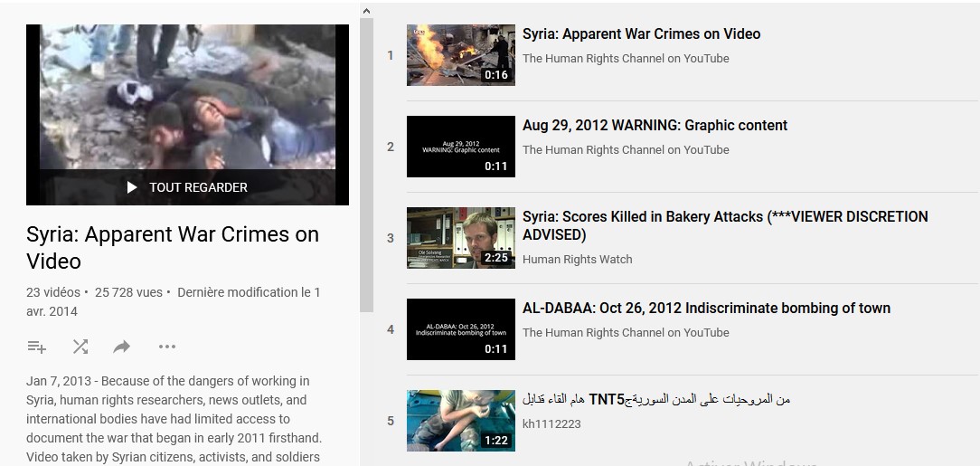The height and width of the screenshot is (466, 980).
Task: Click the scrollbar up arrow of description panel
Action: tap(366, 12)
